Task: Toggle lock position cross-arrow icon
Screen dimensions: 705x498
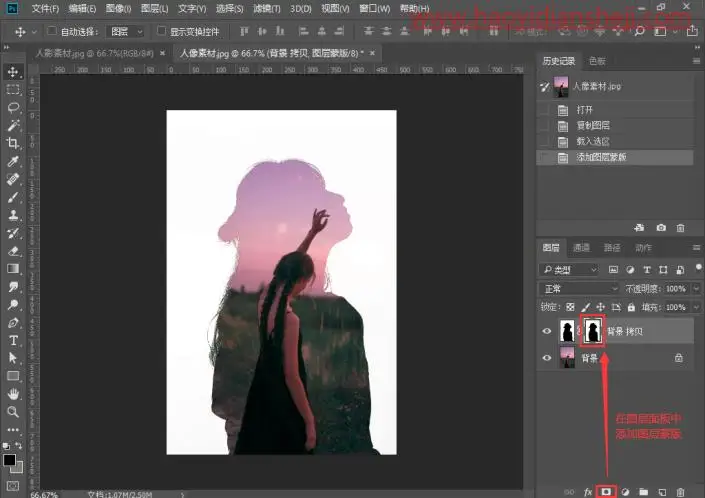Action: tap(601, 307)
